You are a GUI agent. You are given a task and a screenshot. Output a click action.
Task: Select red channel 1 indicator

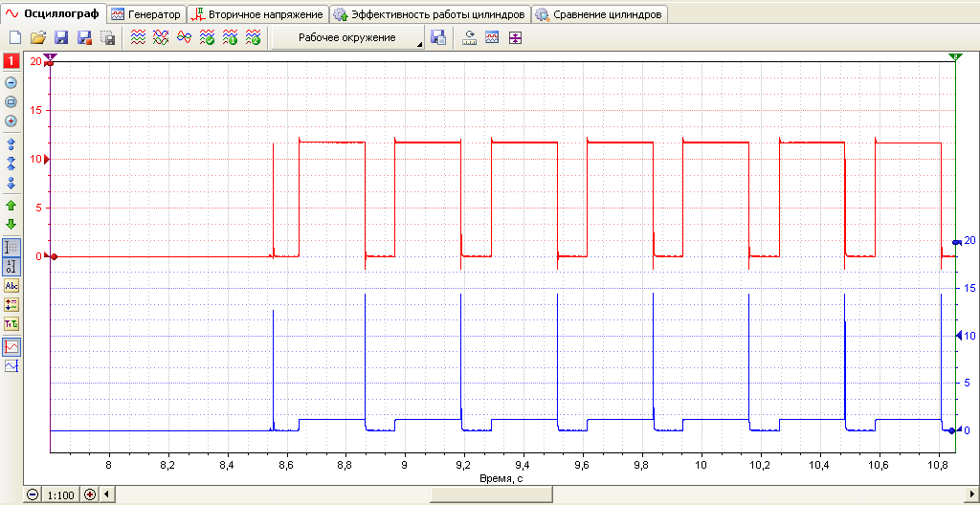(x=11, y=61)
